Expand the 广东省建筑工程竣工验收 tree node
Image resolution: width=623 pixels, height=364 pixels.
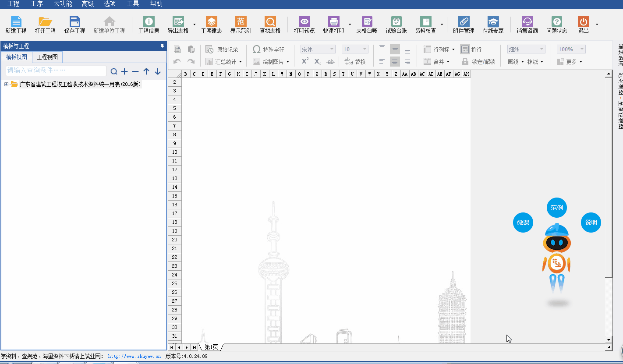[6, 85]
